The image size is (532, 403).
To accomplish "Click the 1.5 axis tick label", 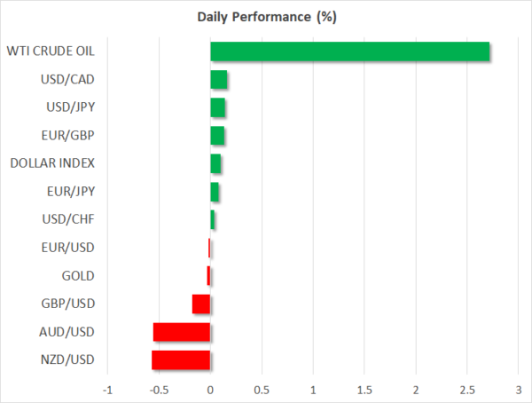I will pyautogui.click(x=364, y=390).
